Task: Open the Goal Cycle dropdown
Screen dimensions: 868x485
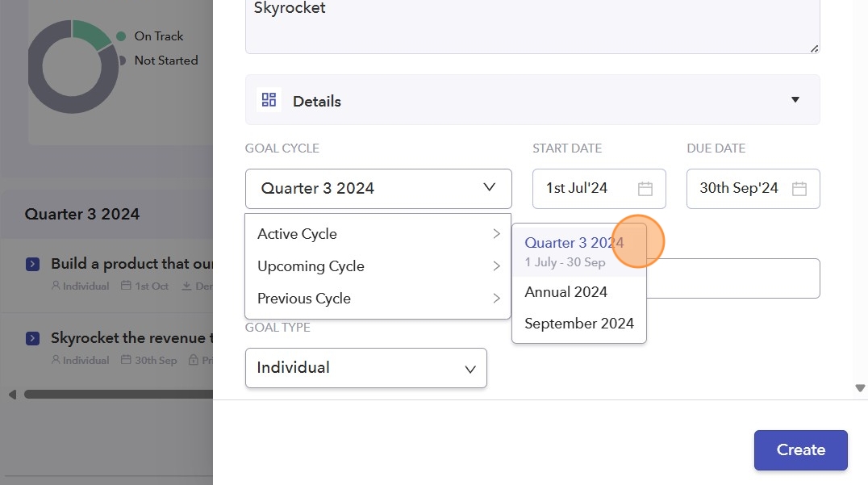Action: tap(378, 189)
